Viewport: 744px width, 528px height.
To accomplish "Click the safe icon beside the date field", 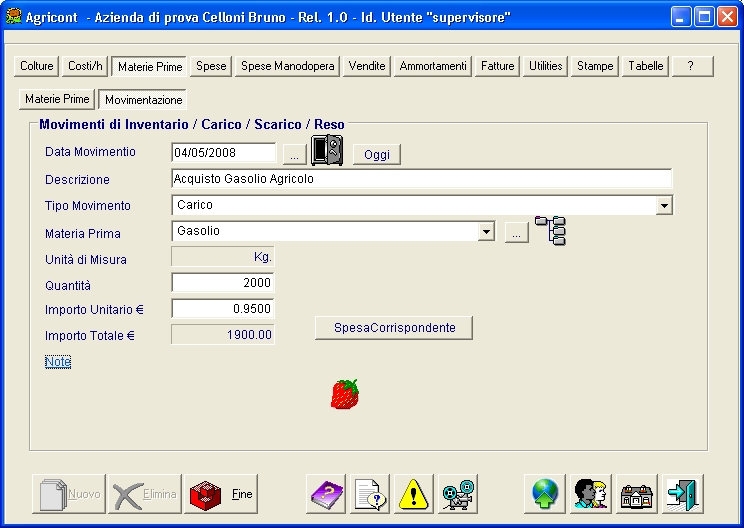I will pos(327,150).
